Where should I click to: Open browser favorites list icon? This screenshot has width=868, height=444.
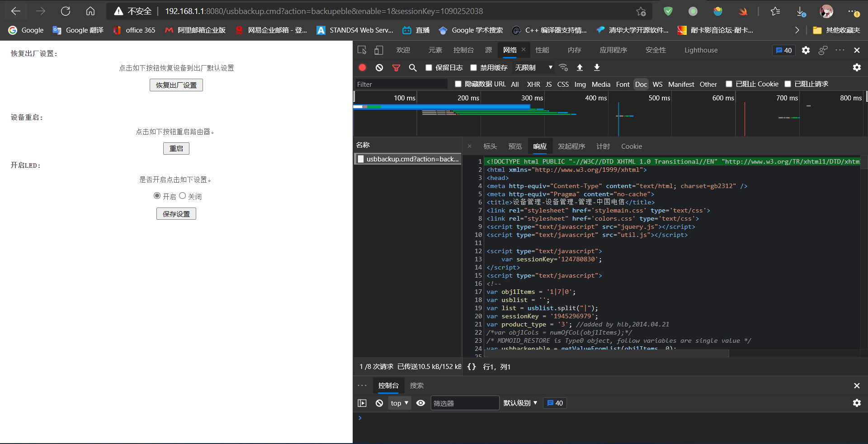[x=775, y=11]
